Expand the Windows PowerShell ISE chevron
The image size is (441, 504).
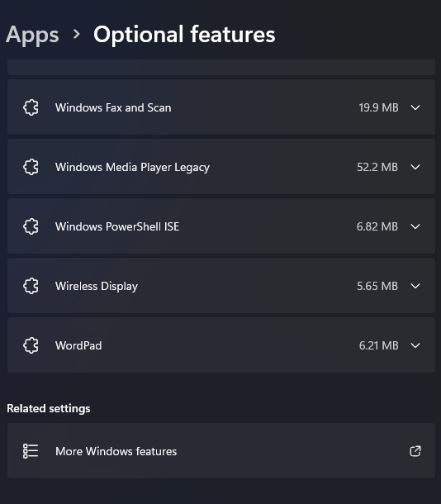415,226
